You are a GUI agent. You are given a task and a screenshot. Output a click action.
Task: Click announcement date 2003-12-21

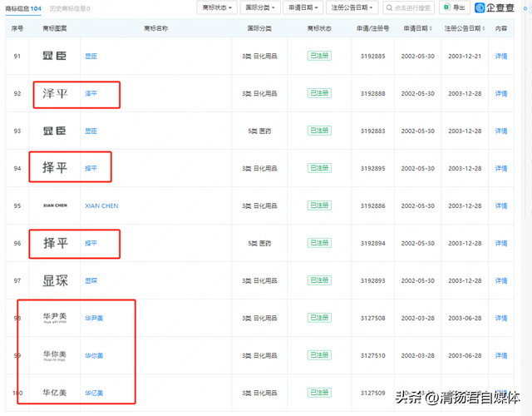[x=465, y=57]
